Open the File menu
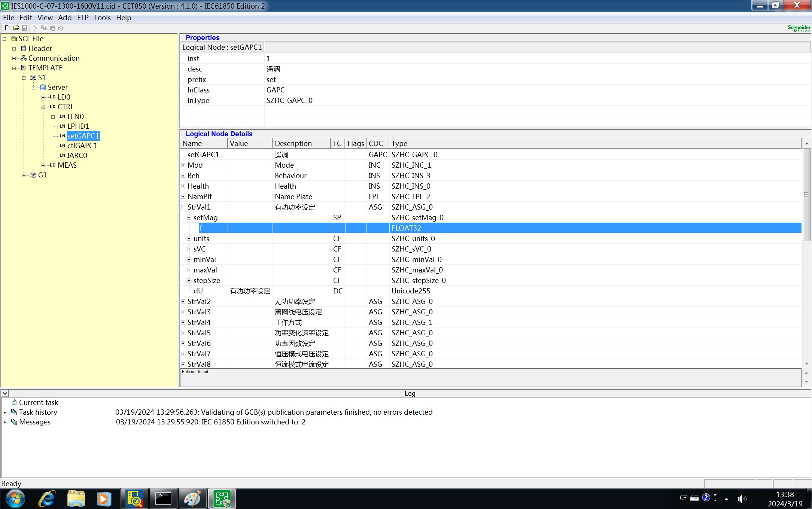Viewport: 812px width, 509px height. [x=8, y=18]
